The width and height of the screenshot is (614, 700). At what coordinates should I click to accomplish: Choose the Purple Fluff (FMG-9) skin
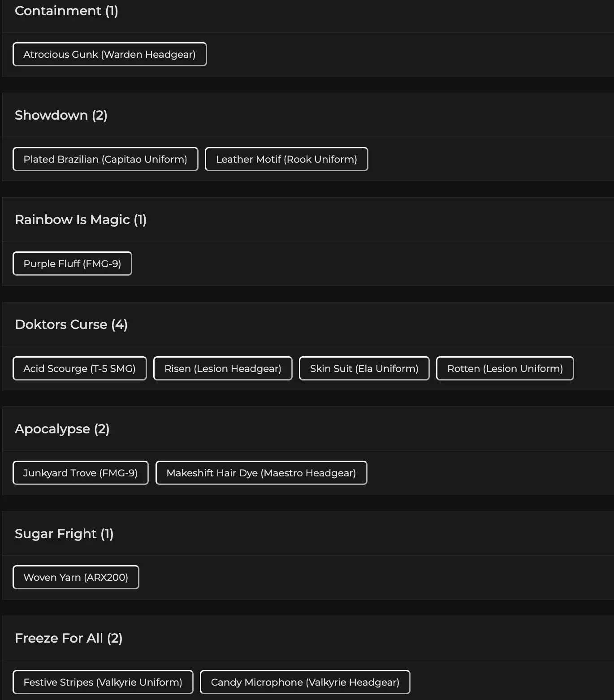pyautogui.click(x=72, y=264)
